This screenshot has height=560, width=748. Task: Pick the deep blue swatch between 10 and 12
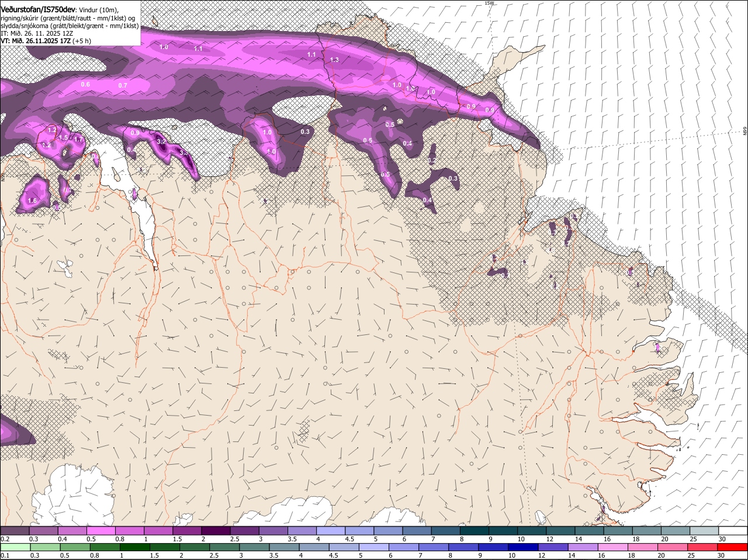tap(523, 548)
